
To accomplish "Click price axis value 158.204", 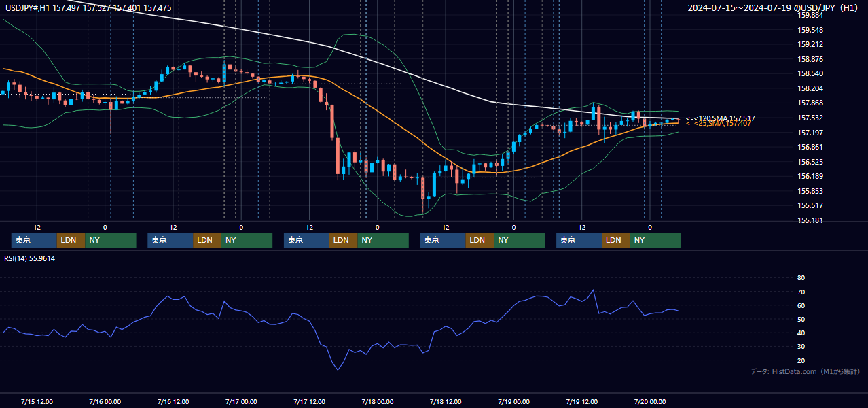I will [810, 88].
